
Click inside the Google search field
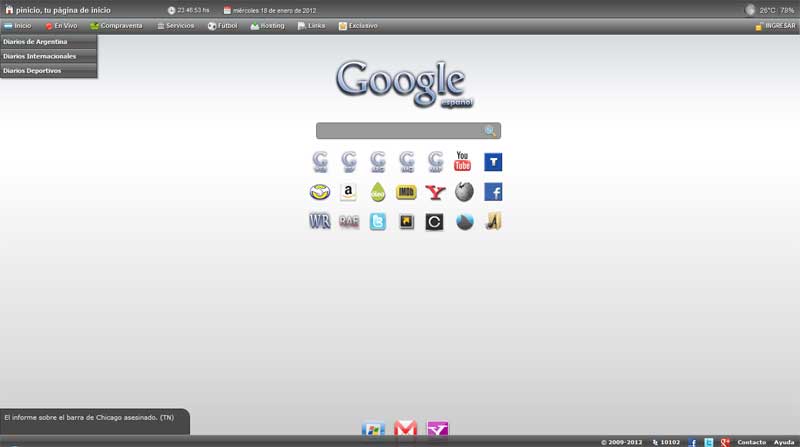point(400,131)
